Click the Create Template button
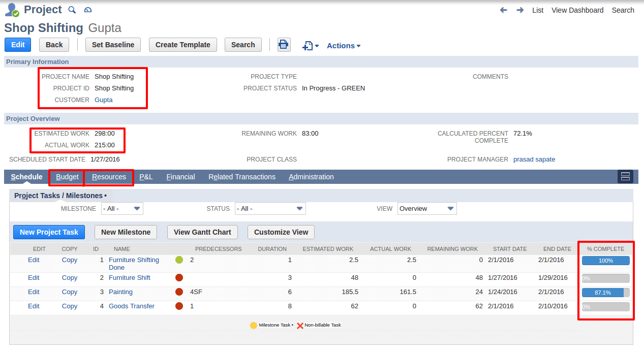This screenshot has height=353, width=644. click(x=183, y=45)
